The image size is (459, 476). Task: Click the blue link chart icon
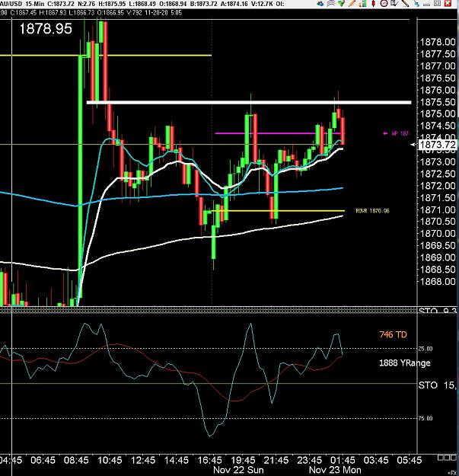pos(416,4)
